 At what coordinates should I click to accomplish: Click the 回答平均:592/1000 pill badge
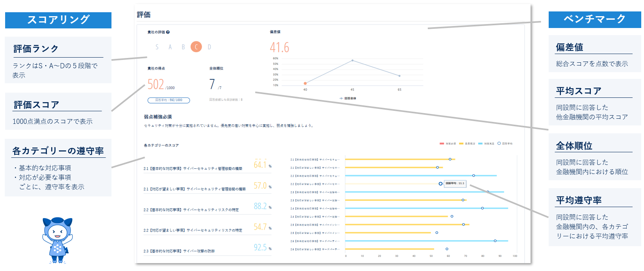(x=169, y=100)
